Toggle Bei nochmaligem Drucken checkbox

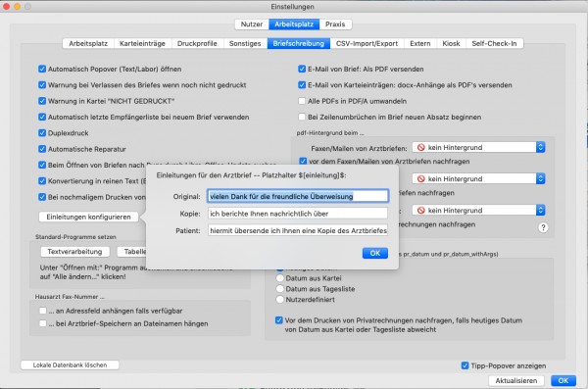(x=42, y=197)
